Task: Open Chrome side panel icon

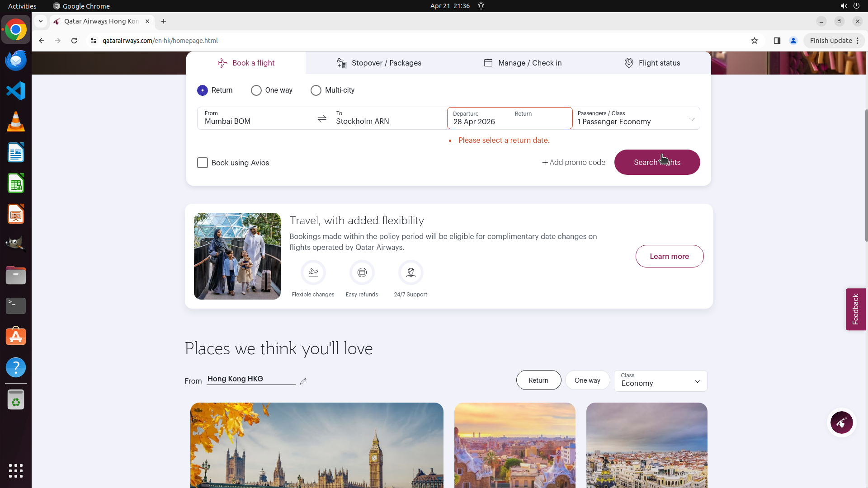Action: pos(777,41)
